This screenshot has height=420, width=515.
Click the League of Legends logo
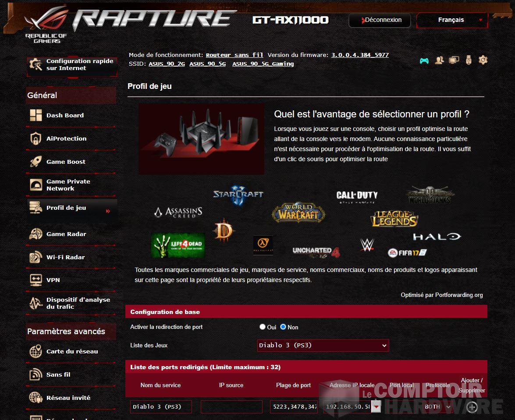coord(394,219)
